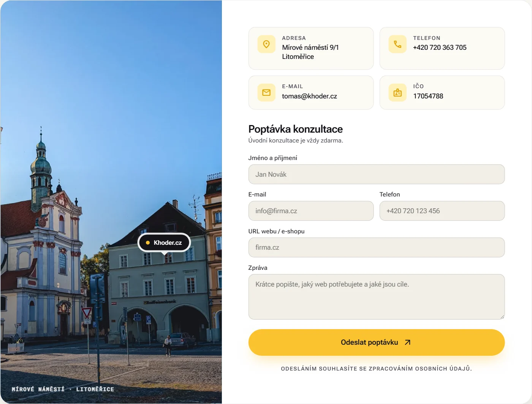The width and height of the screenshot is (532, 404).
Task: Click the Zpráva field label
Action: click(x=258, y=268)
